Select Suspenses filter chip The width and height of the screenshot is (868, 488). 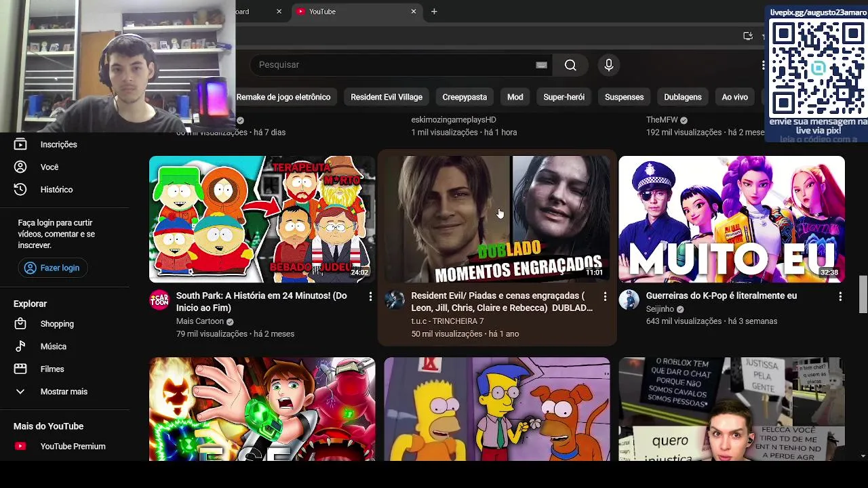click(x=624, y=97)
